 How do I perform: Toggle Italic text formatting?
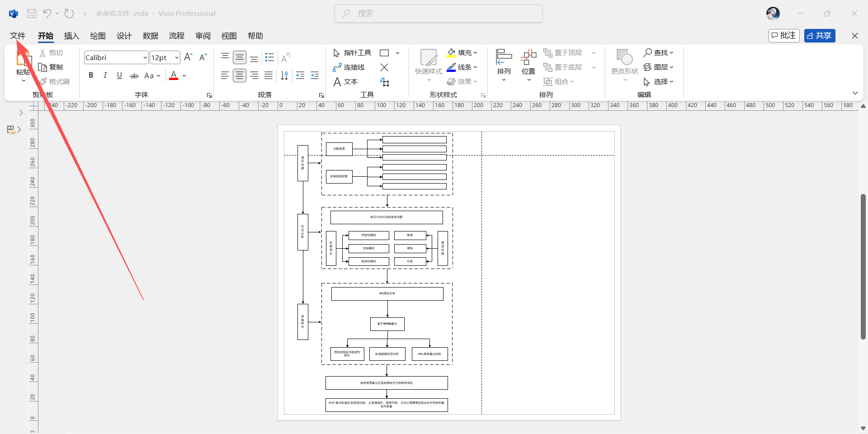tap(105, 75)
